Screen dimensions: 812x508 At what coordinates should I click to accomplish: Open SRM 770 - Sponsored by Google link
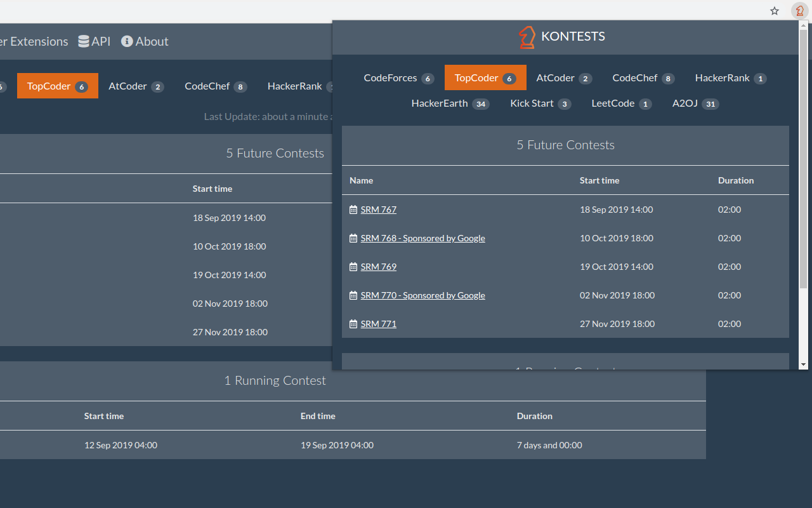(x=423, y=295)
